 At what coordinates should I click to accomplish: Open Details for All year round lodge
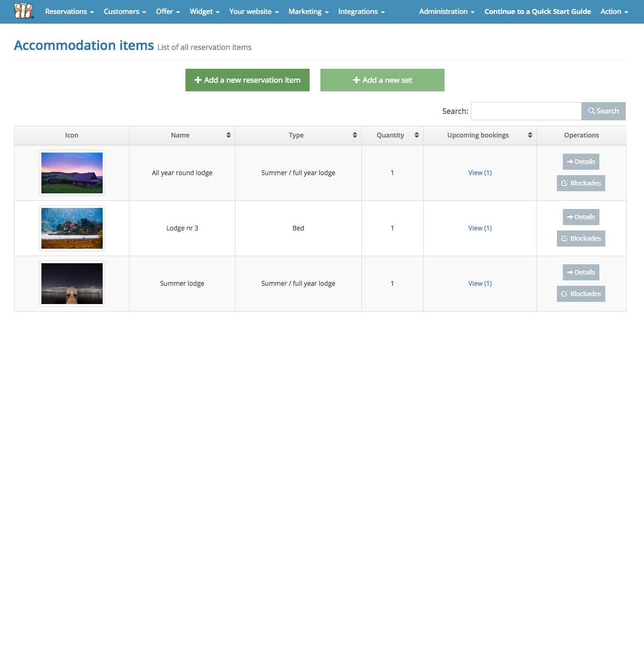click(x=581, y=162)
